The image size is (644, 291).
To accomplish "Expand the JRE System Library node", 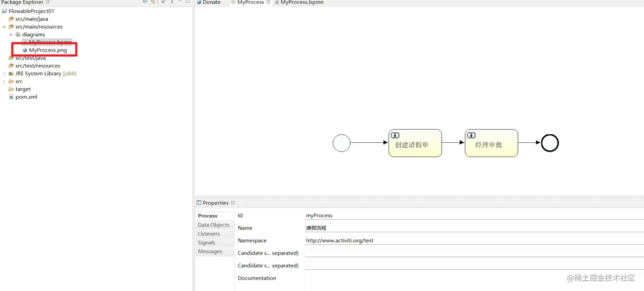I will 4,74.
